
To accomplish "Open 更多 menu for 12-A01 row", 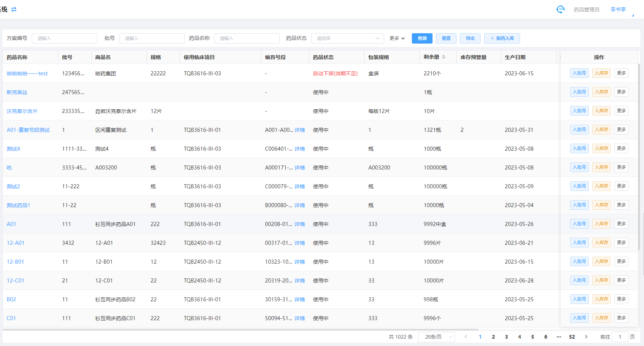I will click(x=621, y=243).
